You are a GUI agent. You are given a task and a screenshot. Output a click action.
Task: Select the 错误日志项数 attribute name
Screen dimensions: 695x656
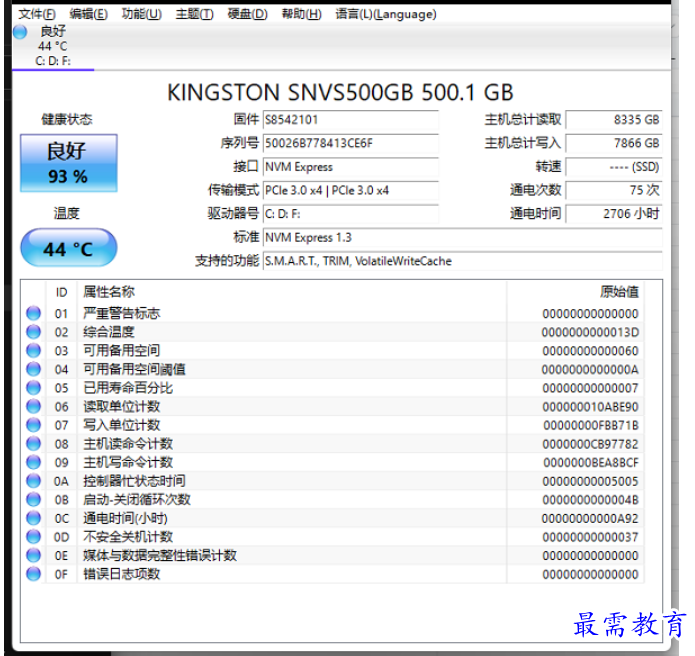[122, 574]
